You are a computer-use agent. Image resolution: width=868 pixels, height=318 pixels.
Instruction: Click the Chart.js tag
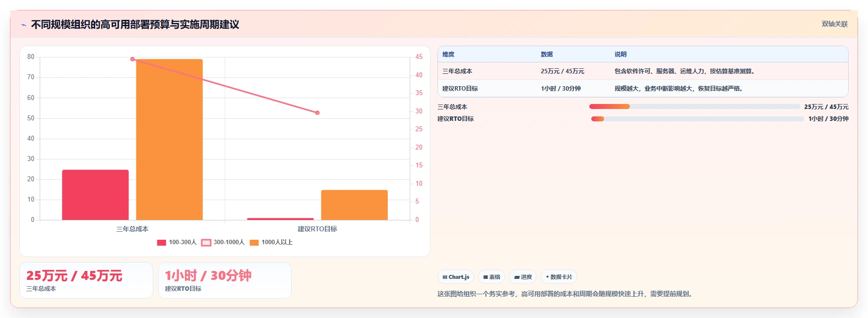click(456, 277)
